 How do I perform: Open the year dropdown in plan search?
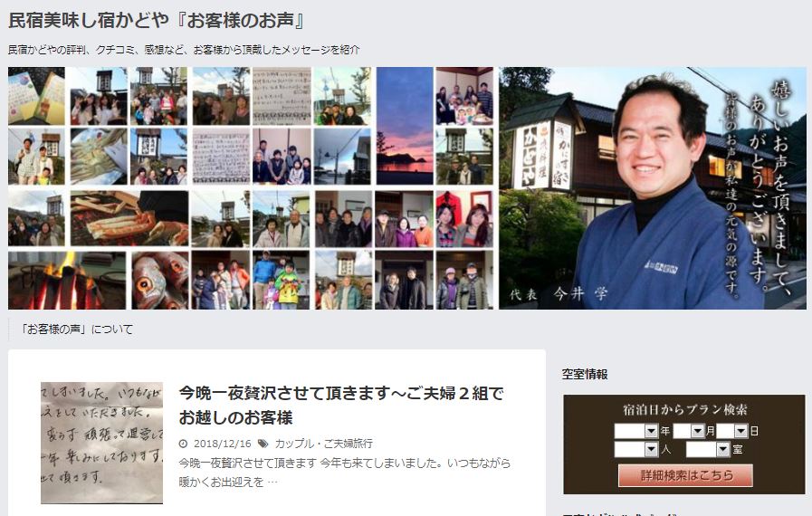tap(635, 431)
